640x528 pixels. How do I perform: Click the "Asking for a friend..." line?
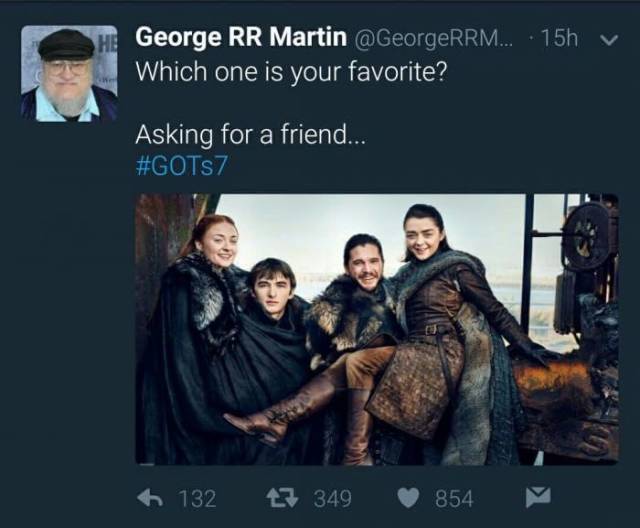click(x=251, y=134)
